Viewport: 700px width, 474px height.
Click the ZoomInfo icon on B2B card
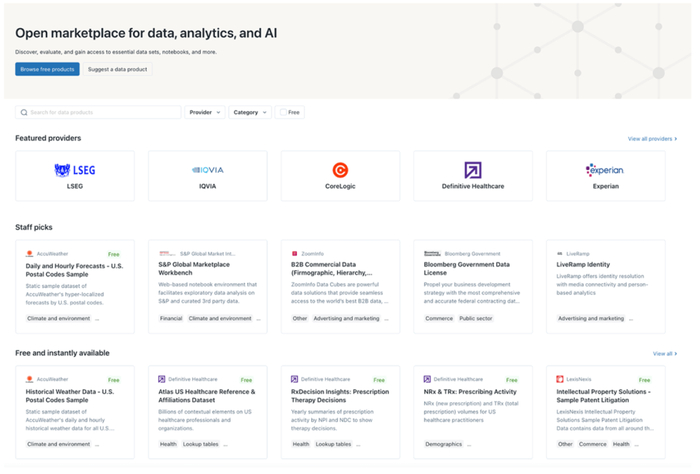tap(294, 254)
